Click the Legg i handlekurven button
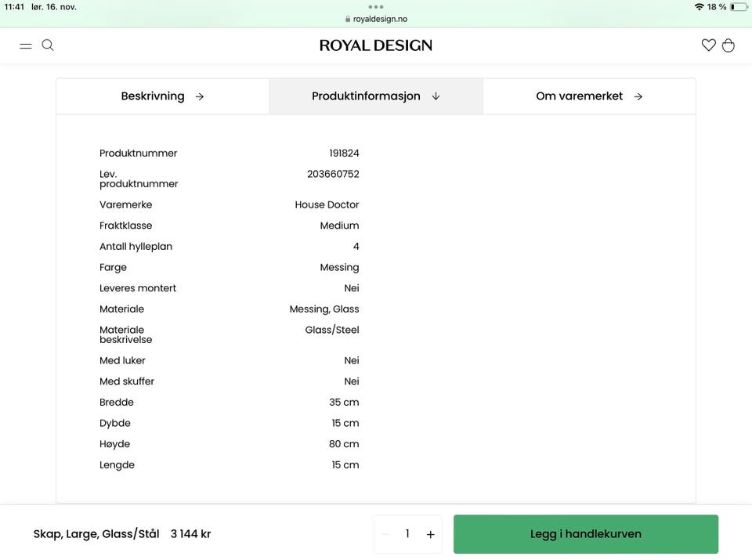Image resolution: width=752 pixels, height=560 pixels. 586,534
